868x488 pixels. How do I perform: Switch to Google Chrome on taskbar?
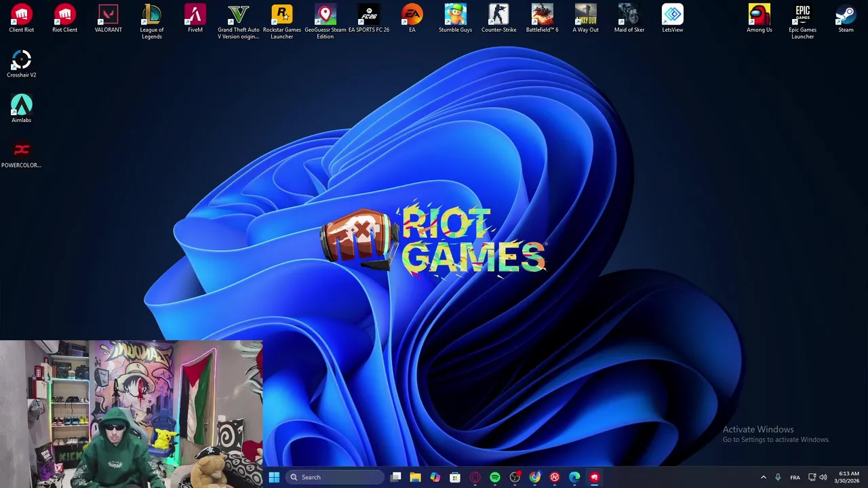[535, 477]
